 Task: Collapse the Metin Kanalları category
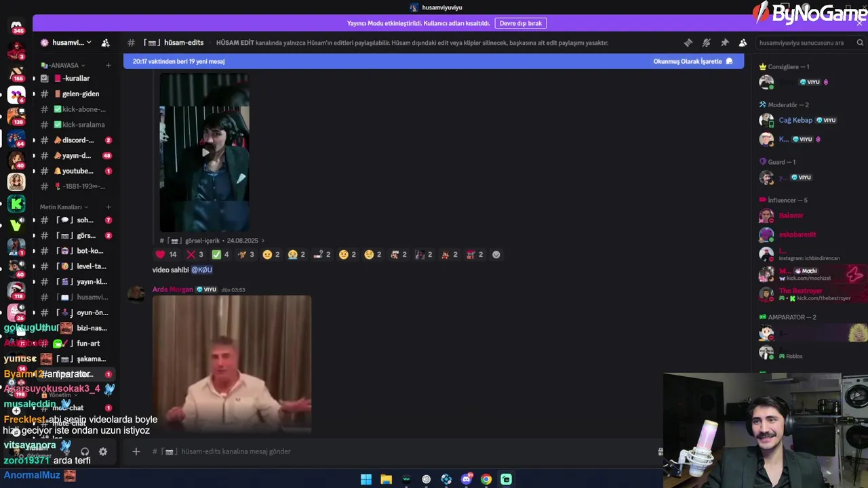click(x=63, y=207)
